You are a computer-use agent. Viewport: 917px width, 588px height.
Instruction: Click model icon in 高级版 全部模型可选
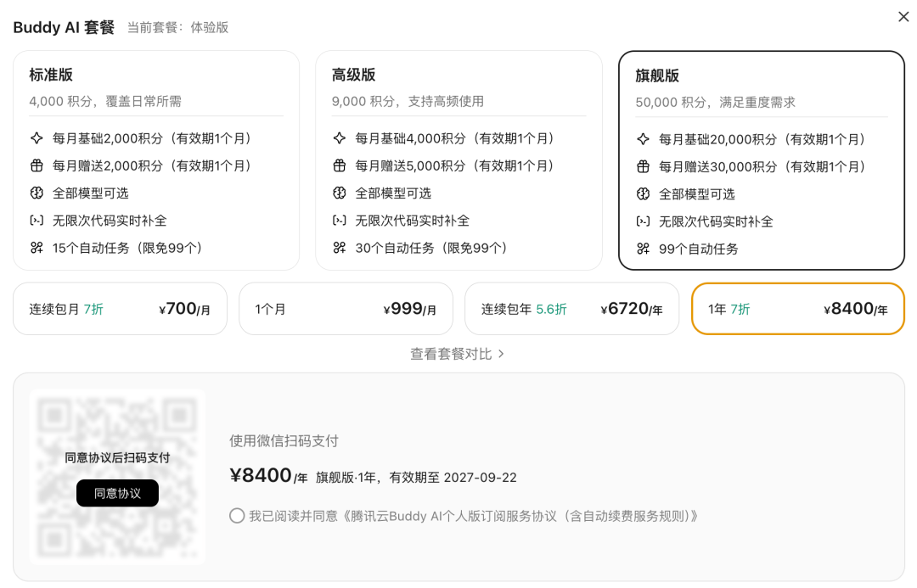pyautogui.click(x=339, y=193)
